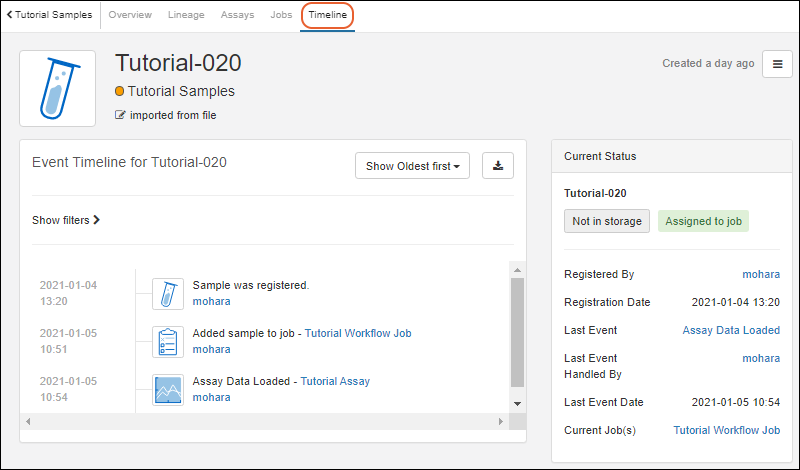The width and height of the screenshot is (800, 470).
Task: Click the clipboard job event icon
Action: (168, 342)
